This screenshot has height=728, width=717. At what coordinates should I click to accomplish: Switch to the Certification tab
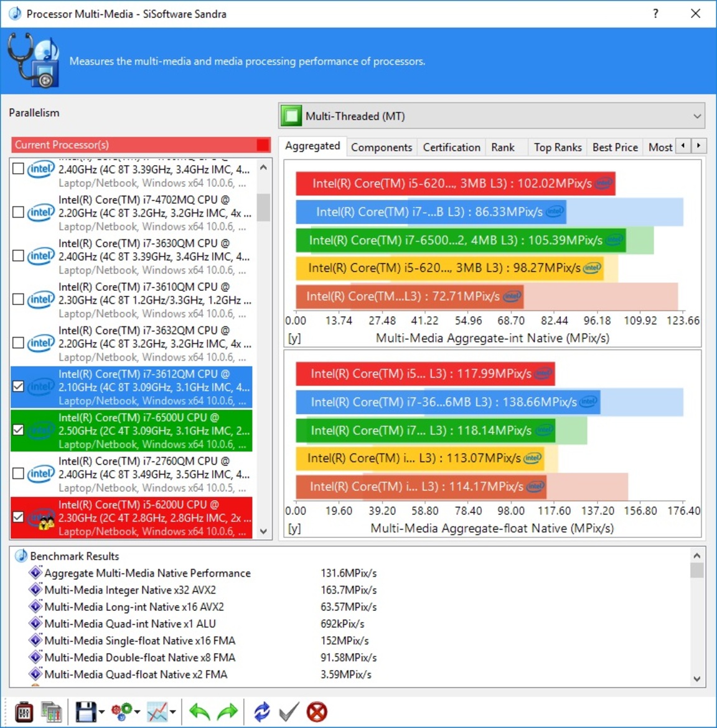tap(451, 147)
